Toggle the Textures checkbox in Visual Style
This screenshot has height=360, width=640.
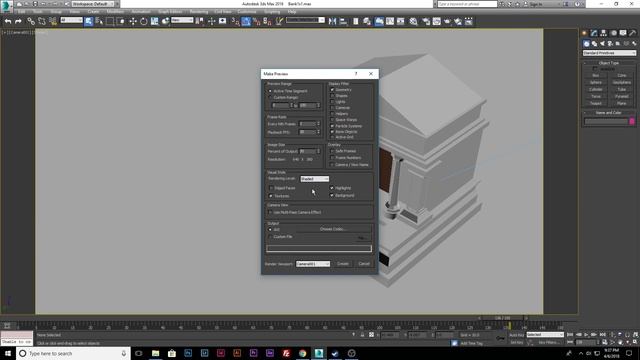click(271, 196)
